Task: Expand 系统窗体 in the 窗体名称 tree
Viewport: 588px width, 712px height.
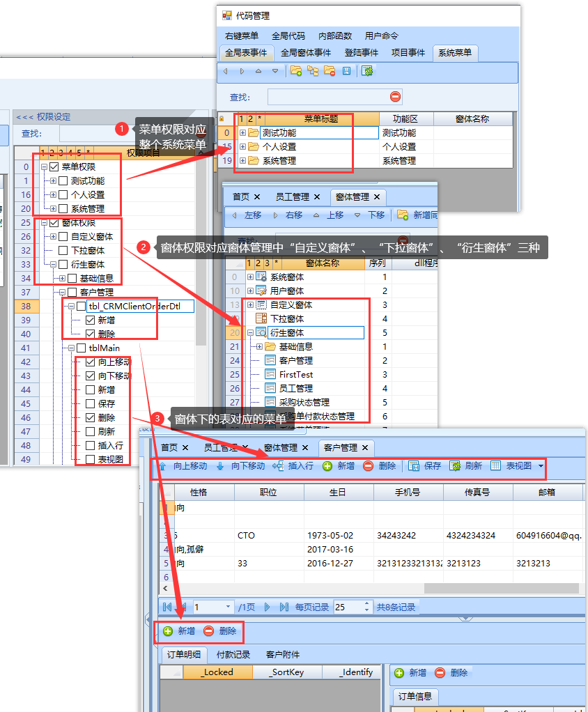Action: pos(250,277)
